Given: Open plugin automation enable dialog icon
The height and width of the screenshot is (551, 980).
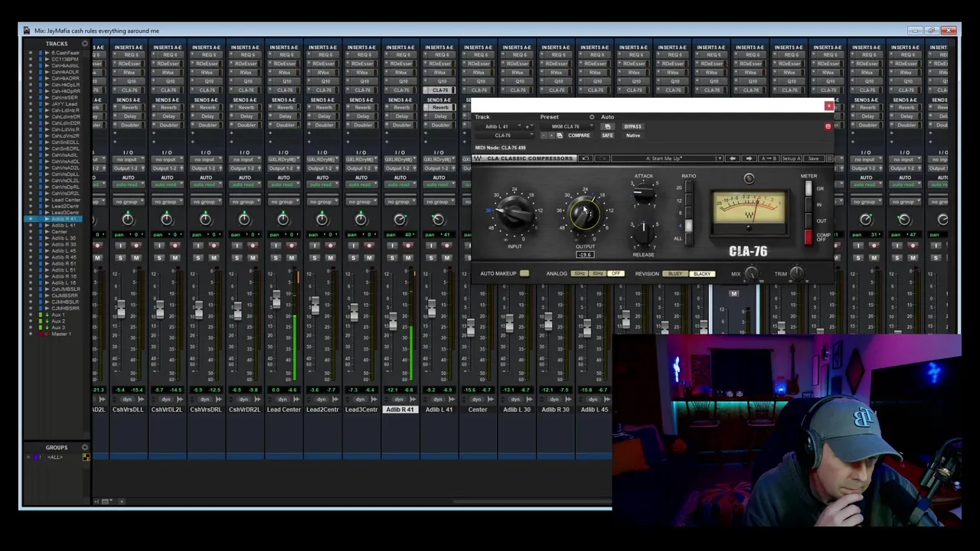Looking at the screenshot, I should (607, 126).
